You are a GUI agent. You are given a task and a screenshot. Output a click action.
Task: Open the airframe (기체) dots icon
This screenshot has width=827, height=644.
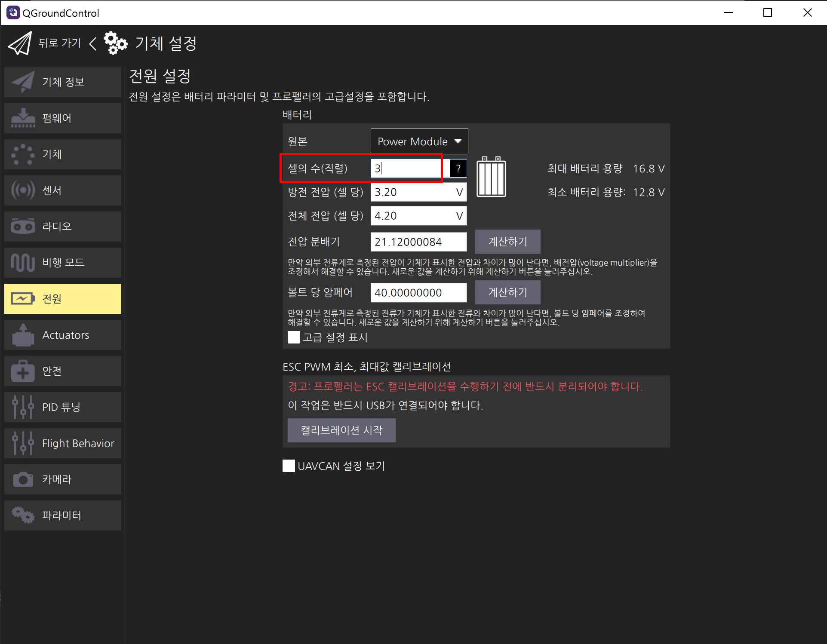click(23, 154)
